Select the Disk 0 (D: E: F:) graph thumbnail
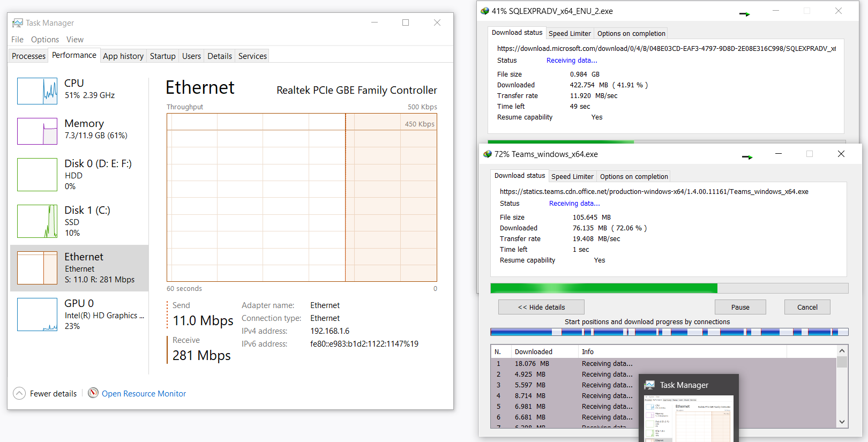Viewport: 868px width, 442px height. tap(37, 175)
